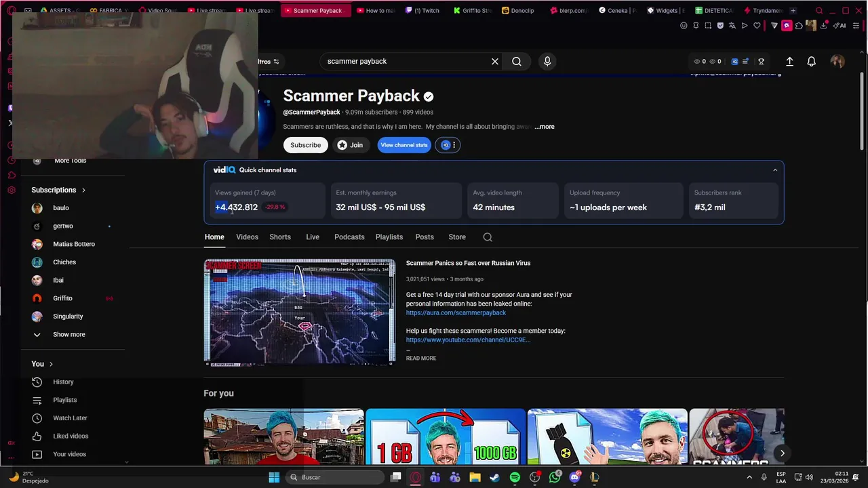This screenshot has width=868, height=488.
Task: Open YouTube notifications bell
Action: 811,61
